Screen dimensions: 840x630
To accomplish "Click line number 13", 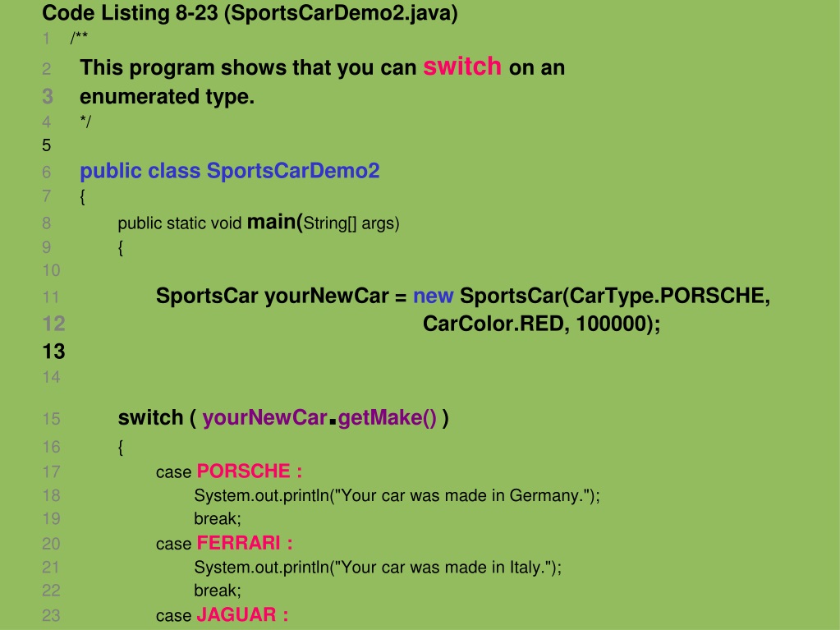I will tap(53, 352).
